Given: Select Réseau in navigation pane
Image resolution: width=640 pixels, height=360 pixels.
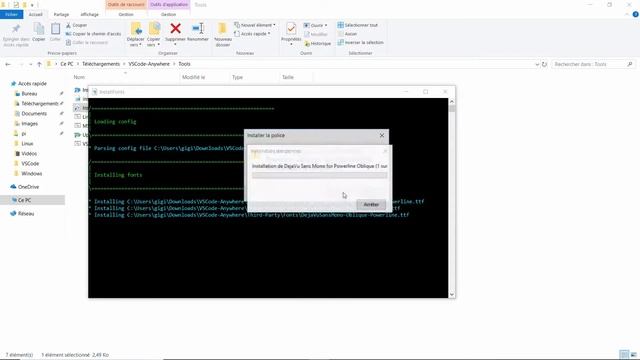Looking at the screenshot, I should pyautogui.click(x=26, y=213).
